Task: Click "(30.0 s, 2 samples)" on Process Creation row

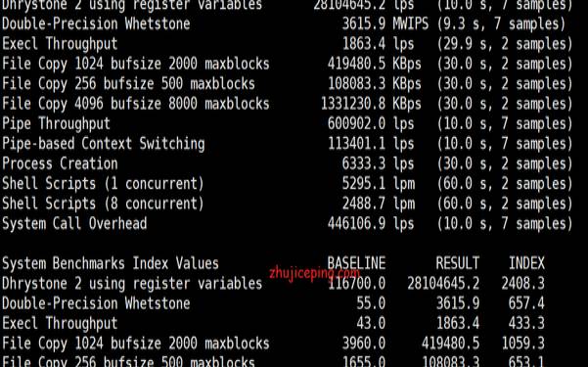Action: (x=505, y=164)
